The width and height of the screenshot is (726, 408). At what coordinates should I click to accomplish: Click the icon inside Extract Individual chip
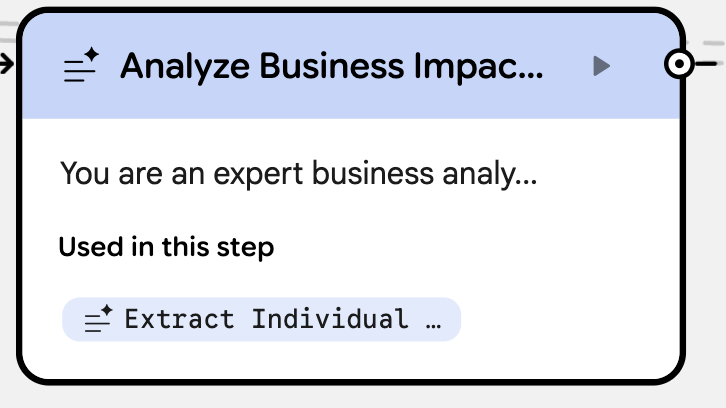[97, 320]
